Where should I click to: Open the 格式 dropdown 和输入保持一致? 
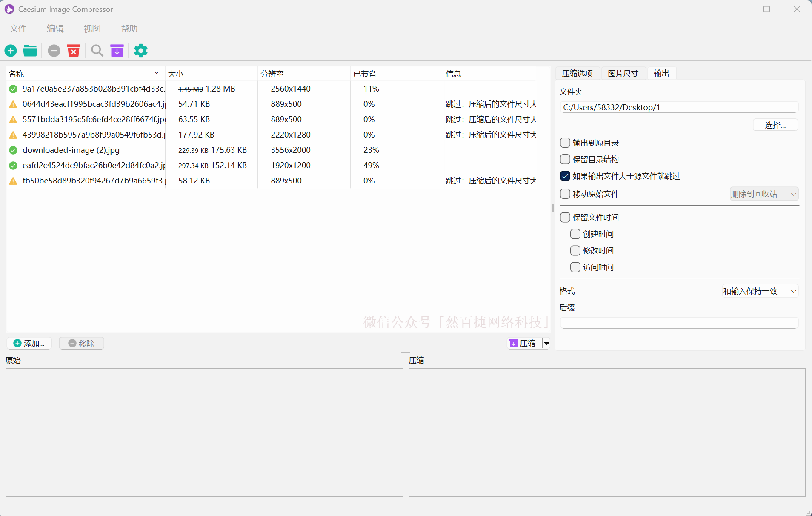click(759, 291)
